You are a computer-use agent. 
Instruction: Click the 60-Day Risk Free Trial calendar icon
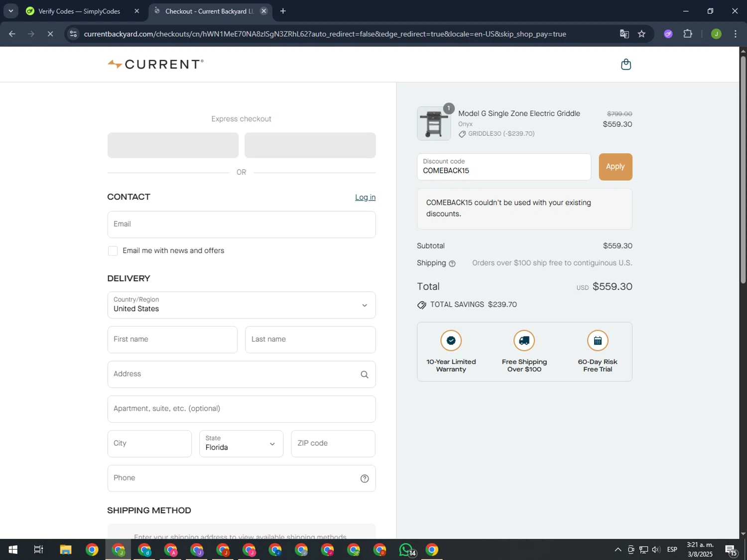pyautogui.click(x=598, y=340)
